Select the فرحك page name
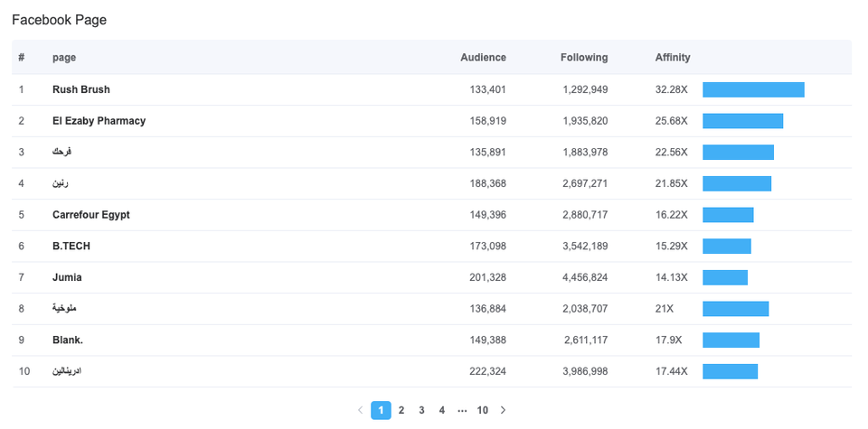The height and width of the screenshot is (429, 868). tap(62, 152)
